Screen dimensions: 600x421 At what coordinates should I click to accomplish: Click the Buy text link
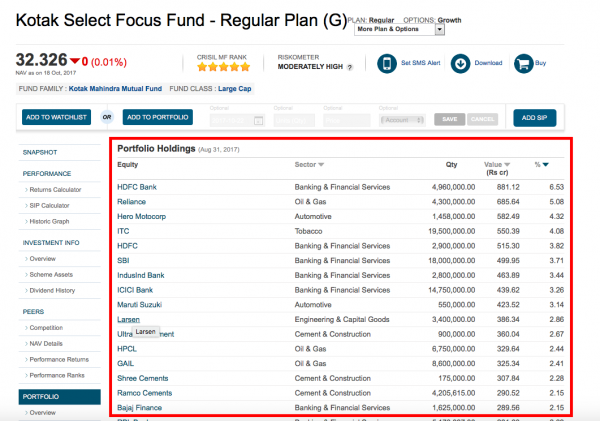coord(540,63)
